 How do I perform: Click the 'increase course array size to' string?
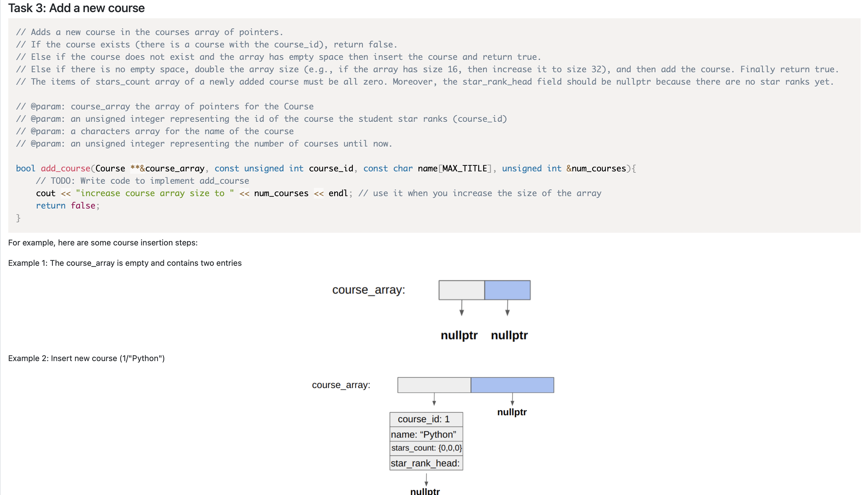click(x=154, y=193)
